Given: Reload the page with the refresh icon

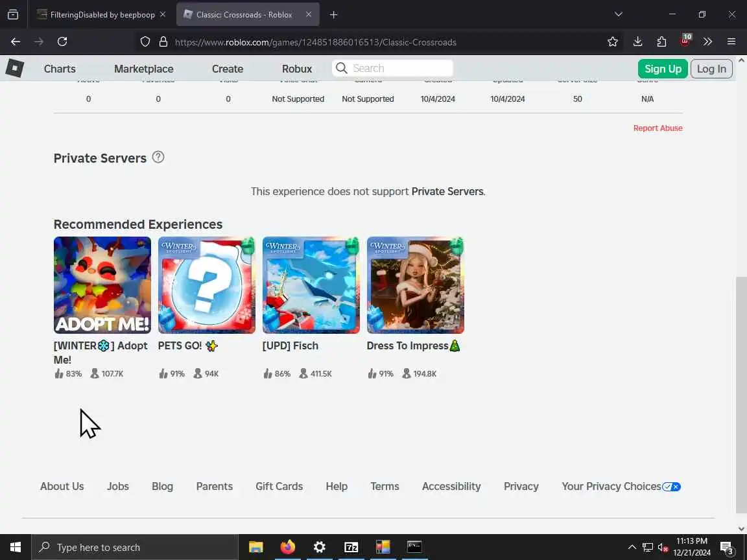Looking at the screenshot, I should point(62,42).
